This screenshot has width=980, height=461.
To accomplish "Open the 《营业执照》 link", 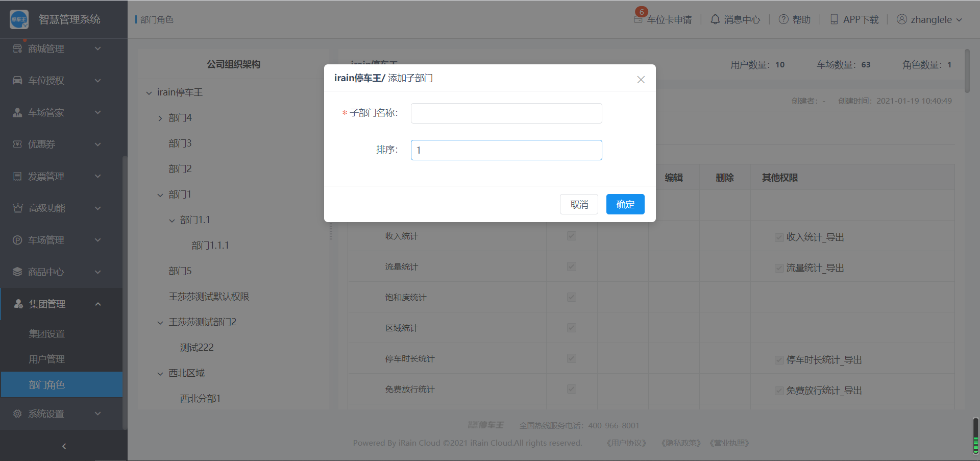I will point(729,443).
